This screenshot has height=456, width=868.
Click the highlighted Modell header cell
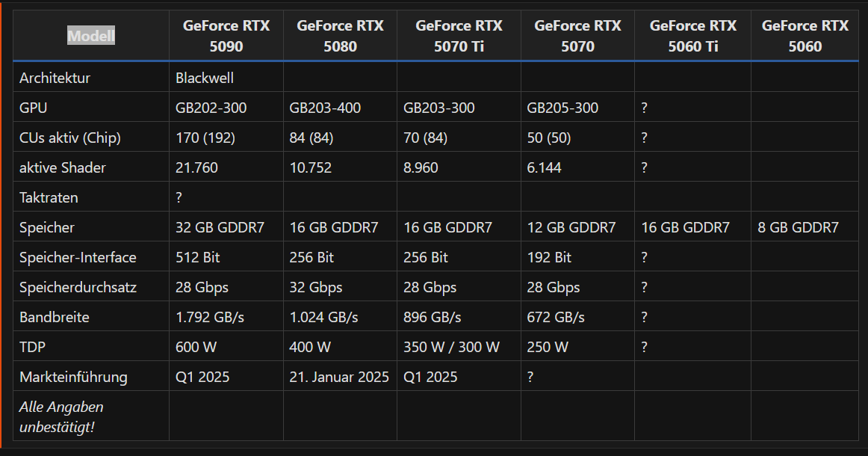[91, 36]
